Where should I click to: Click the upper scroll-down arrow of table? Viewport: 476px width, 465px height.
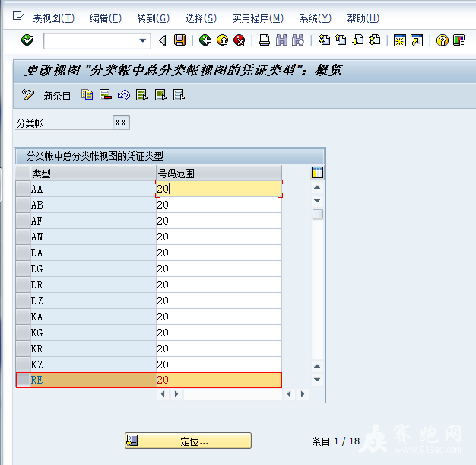(317, 201)
